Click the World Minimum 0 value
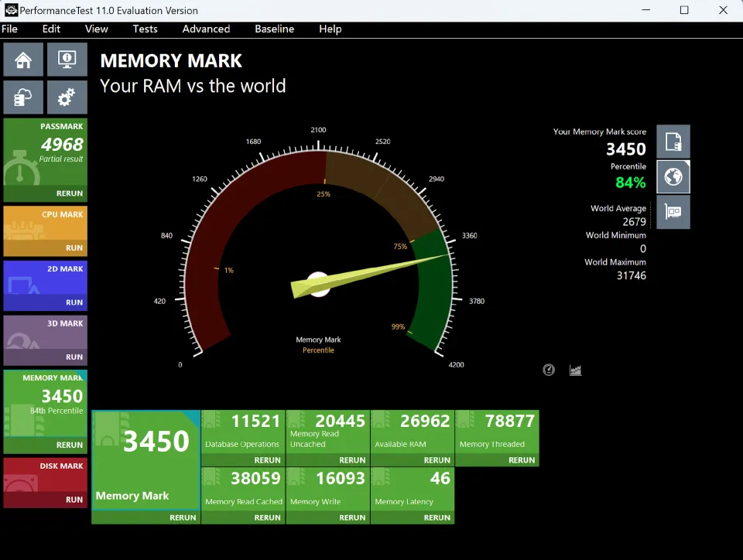Screen dimensions: 743x560 643,248
